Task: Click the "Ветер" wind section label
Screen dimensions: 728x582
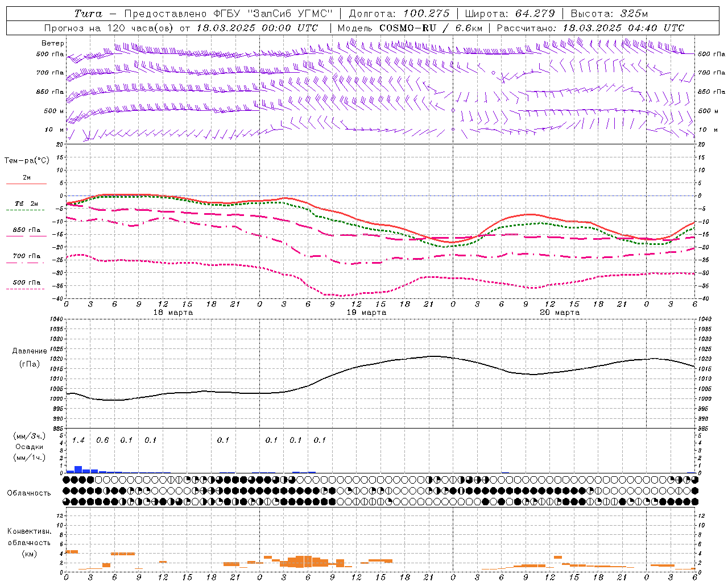Action: pos(53,43)
